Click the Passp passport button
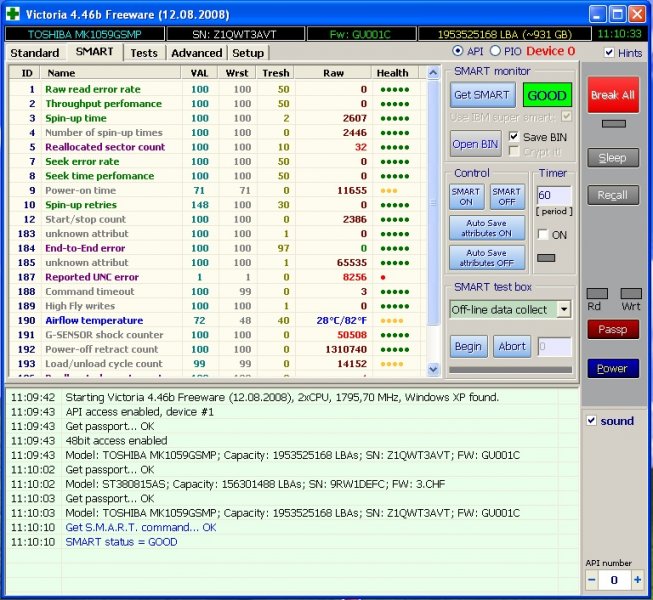This screenshot has width=653, height=600. [612, 329]
